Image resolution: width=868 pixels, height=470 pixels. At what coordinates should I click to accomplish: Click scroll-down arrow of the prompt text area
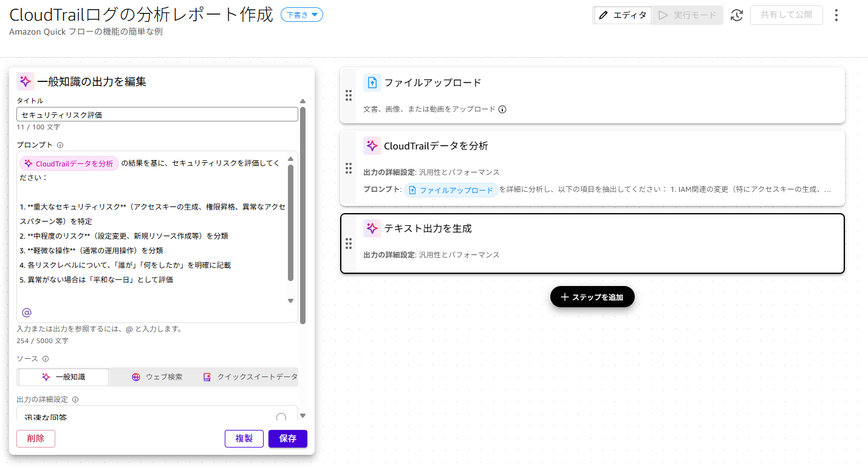[290, 301]
